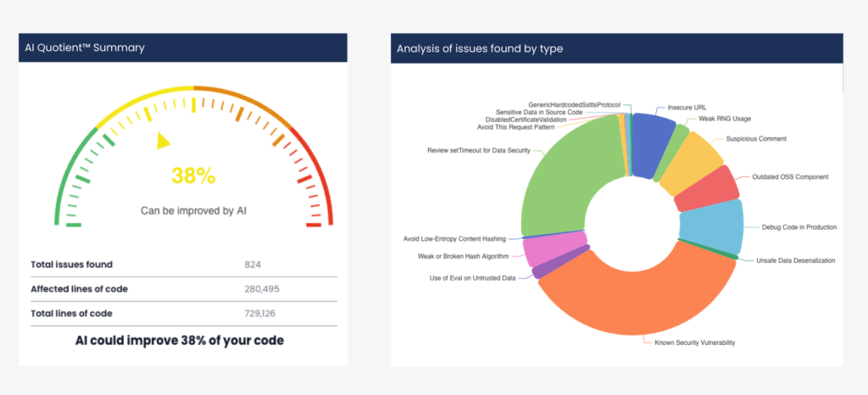
Task: Click the Debug Code in Production slice
Action: pos(712,225)
